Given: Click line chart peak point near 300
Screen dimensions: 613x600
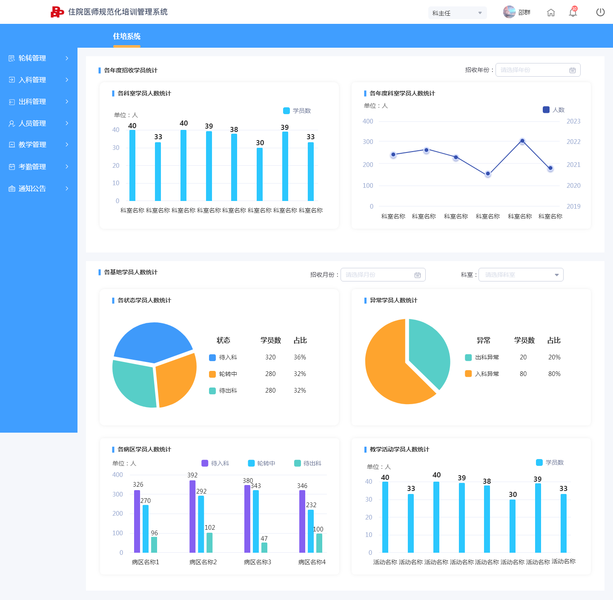Looking at the screenshot, I should 522,141.
